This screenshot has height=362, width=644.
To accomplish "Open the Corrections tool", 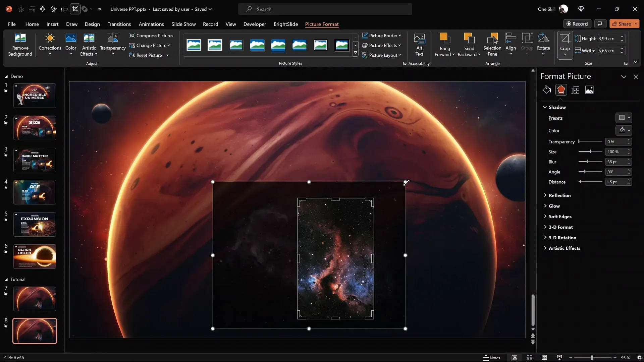I will pyautogui.click(x=50, y=44).
